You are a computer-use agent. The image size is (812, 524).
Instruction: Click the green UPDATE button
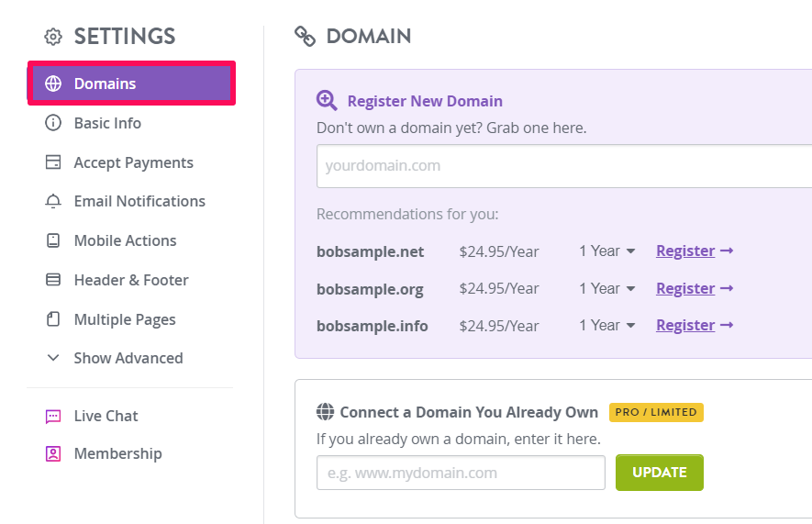tap(659, 473)
